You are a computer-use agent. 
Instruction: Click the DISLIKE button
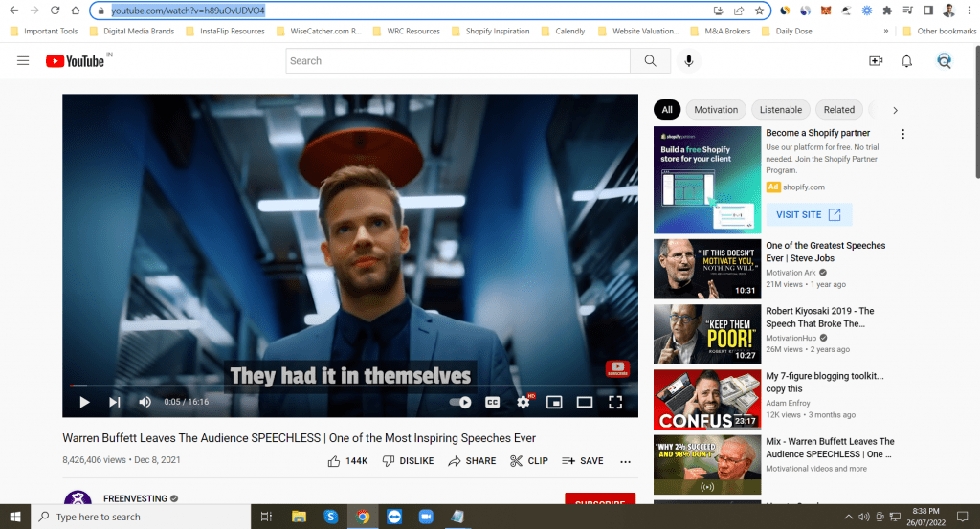(x=408, y=461)
